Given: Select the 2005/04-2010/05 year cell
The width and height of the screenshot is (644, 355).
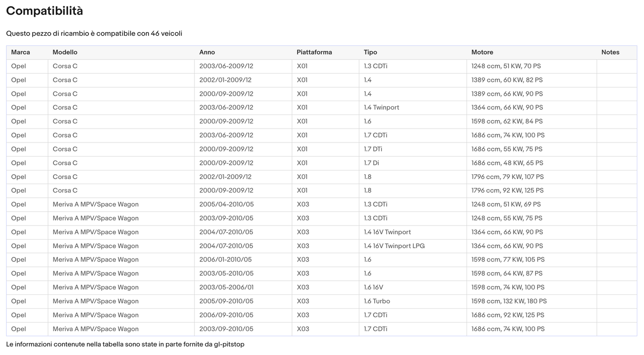Looking at the screenshot, I should 226,204.
